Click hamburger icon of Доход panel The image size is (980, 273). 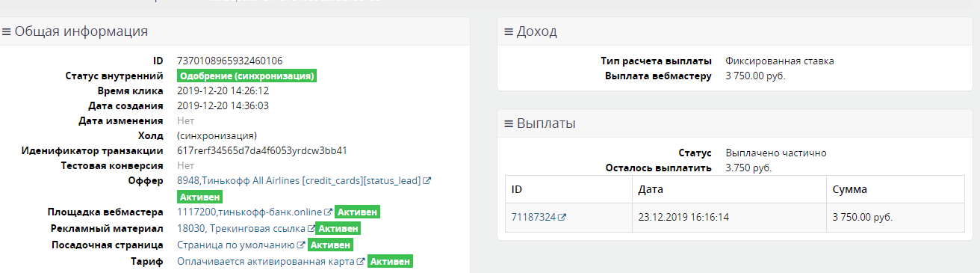click(x=509, y=32)
